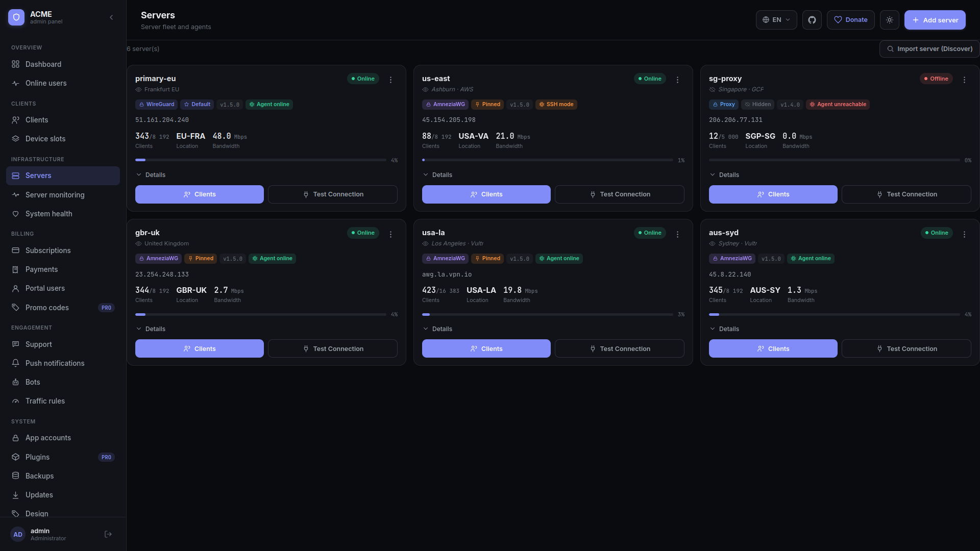Click the Pinned badge on gbr-uk
The width and height of the screenshot is (980, 551).
click(201, 259)
